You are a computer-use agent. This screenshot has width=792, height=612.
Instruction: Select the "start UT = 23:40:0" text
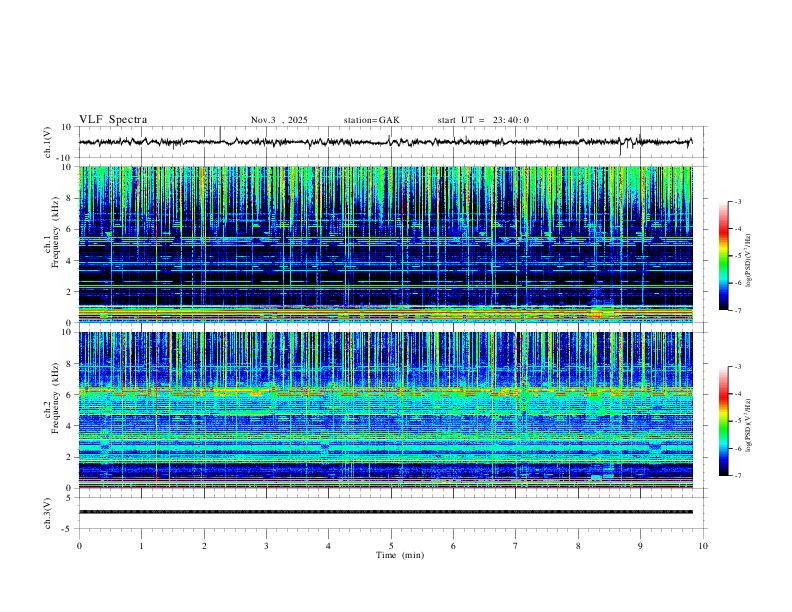click(483, 120)
